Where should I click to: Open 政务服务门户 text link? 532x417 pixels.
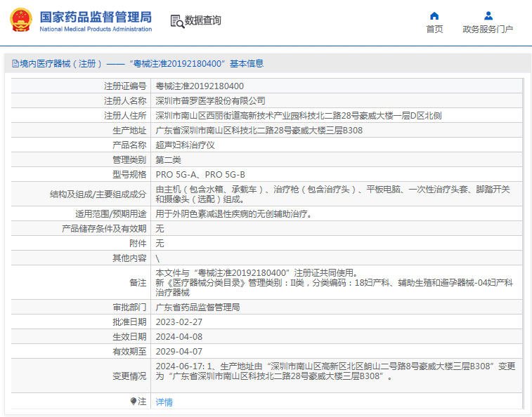coord(488,29)
